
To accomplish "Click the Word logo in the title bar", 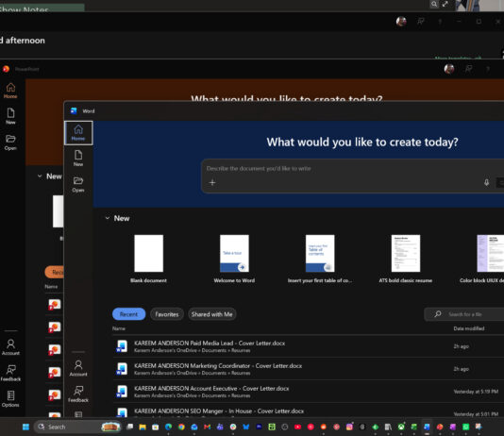I will click(74, 110).
